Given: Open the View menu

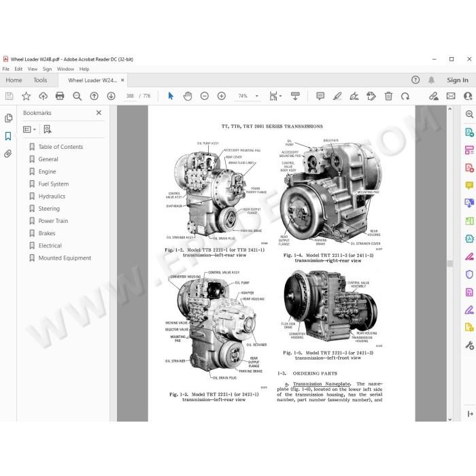Looking at the screenshot, I should pos(32,69).
